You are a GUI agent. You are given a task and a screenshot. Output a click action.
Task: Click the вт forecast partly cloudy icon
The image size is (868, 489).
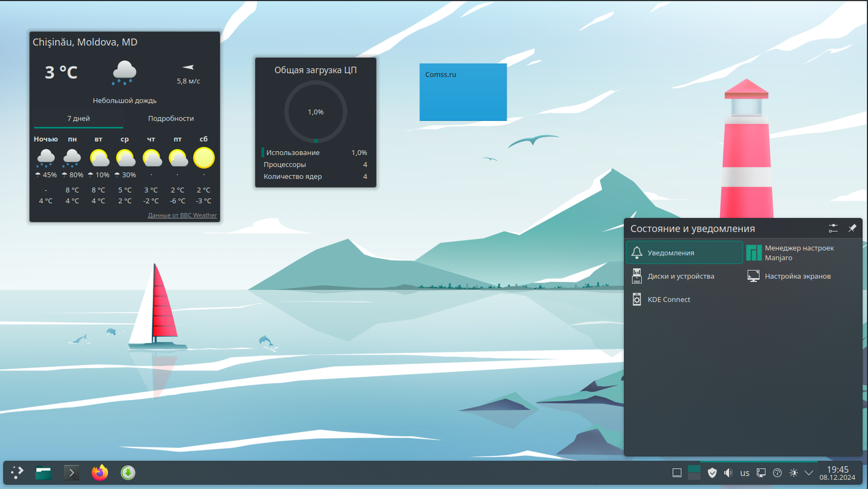click(99, 157)
